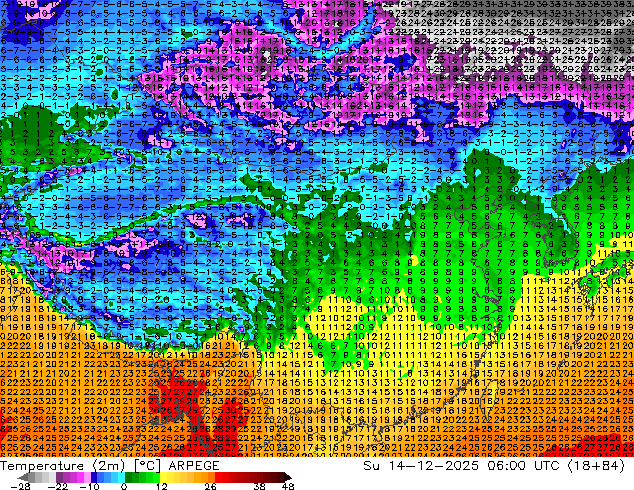Click the "-22" legend value
The image size is (634, 490).
(57, 486)
